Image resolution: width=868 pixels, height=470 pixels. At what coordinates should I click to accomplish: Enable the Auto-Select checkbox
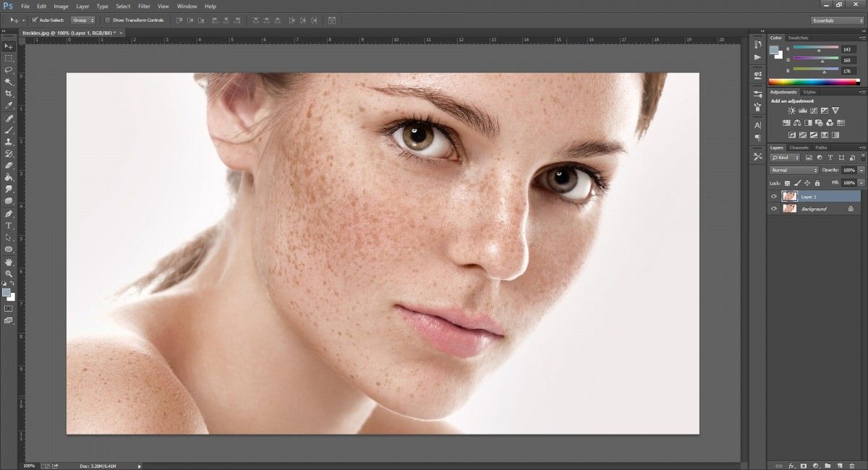[x=33, y=20]
